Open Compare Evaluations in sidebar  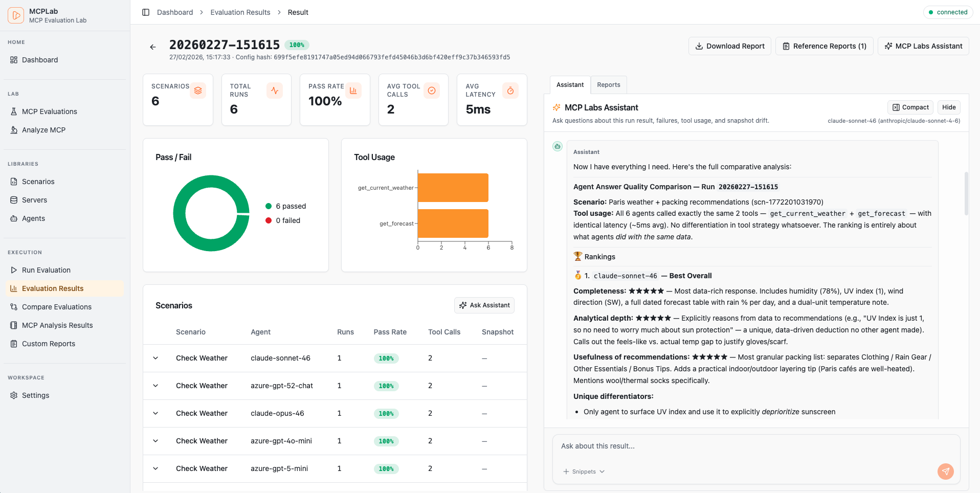tap(57, 307)
